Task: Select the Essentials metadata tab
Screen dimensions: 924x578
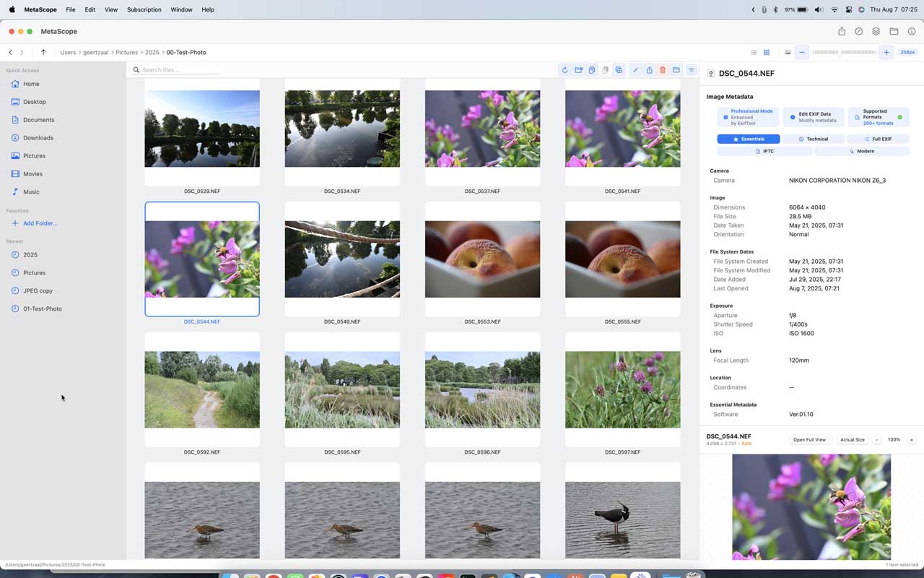Action: pyautogui.click(x=749, y=139)
